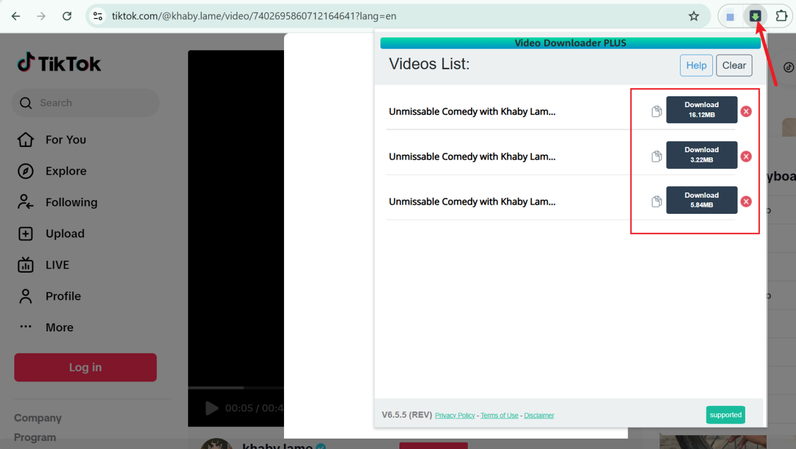Download the 5.84MB video
The height and width of the screenshot is (449, 796).
(702, 200)
